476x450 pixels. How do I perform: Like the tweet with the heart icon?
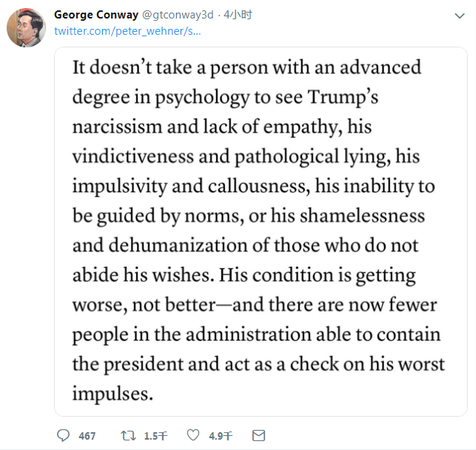click(193, 435)
